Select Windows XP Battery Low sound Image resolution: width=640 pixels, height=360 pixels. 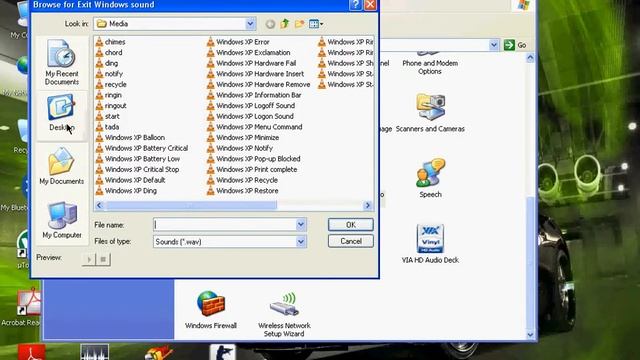(x=138, y=158)
